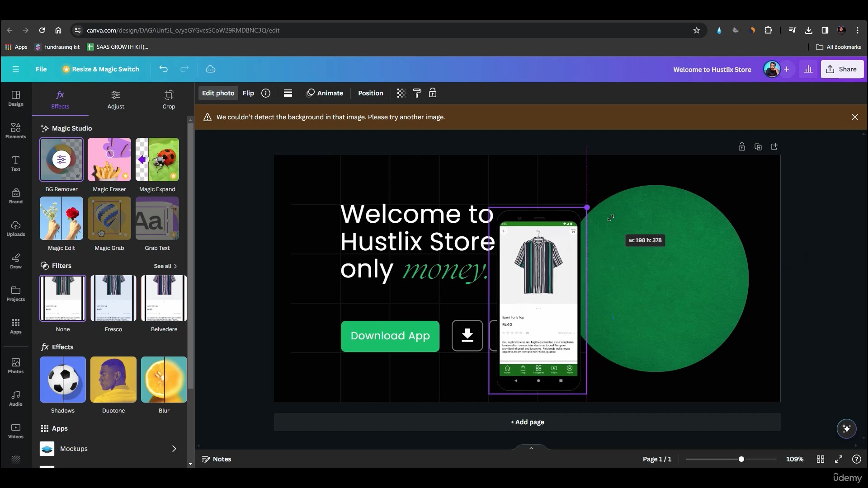
Task: Toggle the grid view button
Action: pyautogui.click(x=821, y=459)
